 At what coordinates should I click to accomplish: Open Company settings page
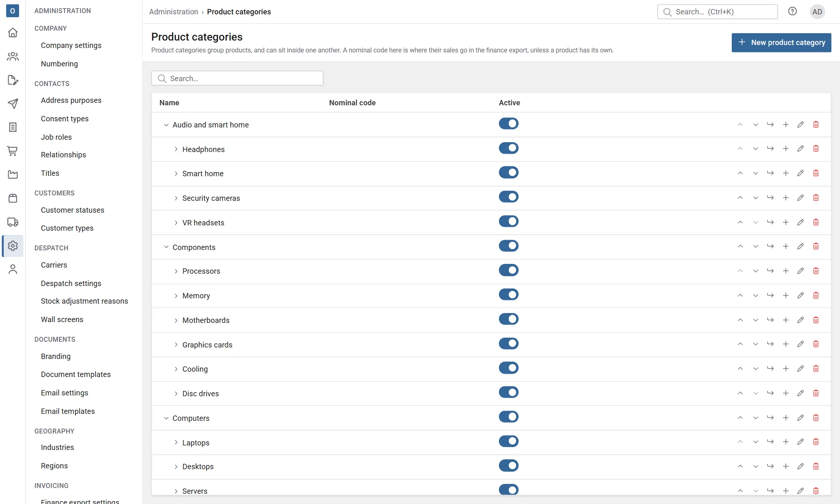[71, 45]
